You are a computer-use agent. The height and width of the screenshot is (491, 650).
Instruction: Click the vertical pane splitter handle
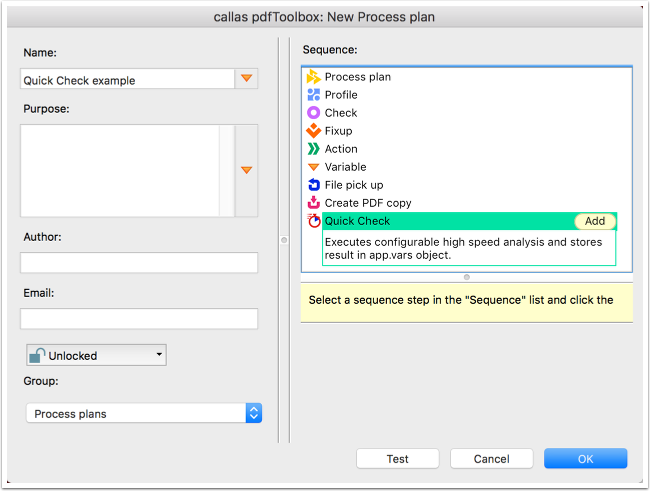284,240
